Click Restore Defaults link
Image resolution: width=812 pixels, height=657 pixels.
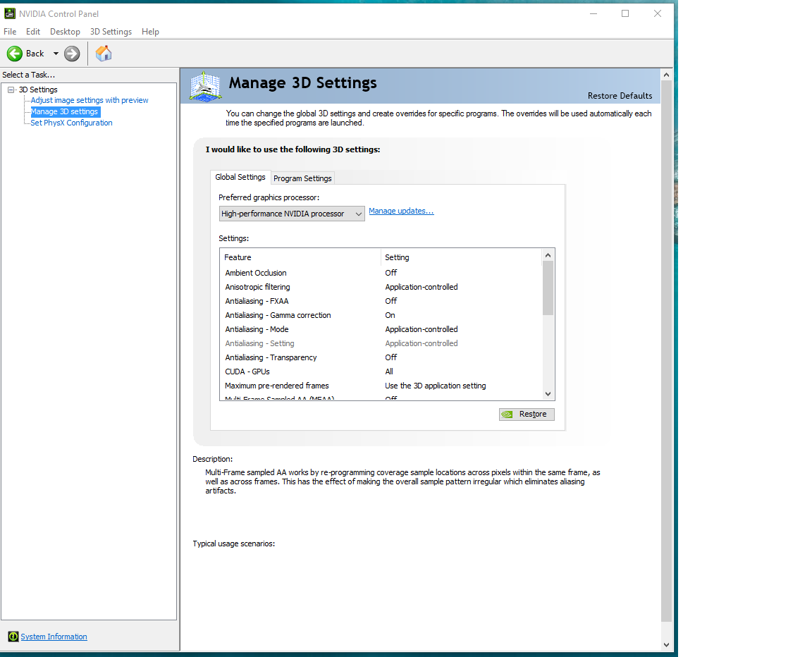(x=620, y=96)
